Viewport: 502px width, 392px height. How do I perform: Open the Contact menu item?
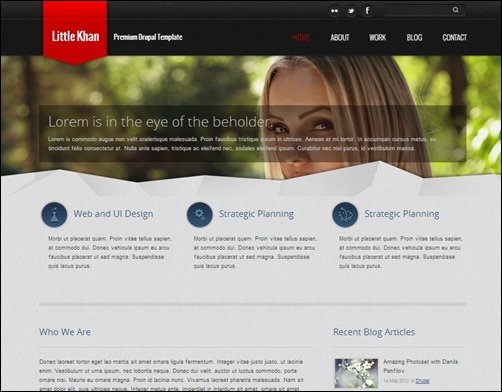coord(455,37)
